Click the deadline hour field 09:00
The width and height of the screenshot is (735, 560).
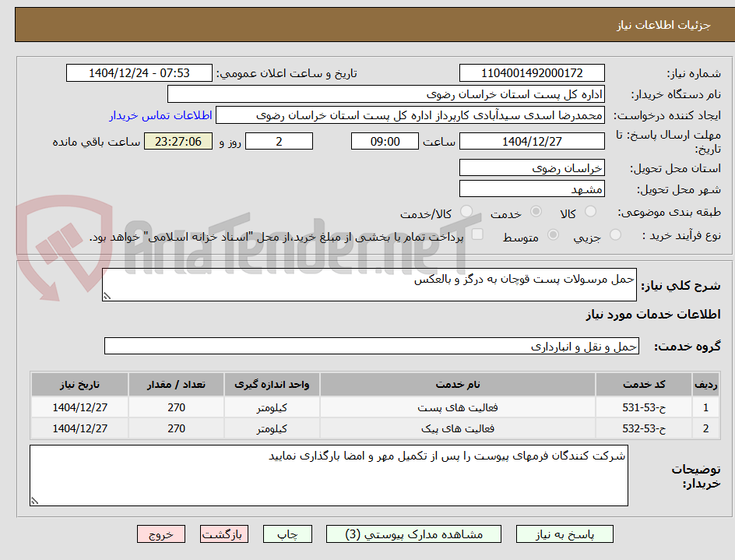pyautogui.click(x=385, y=141)
